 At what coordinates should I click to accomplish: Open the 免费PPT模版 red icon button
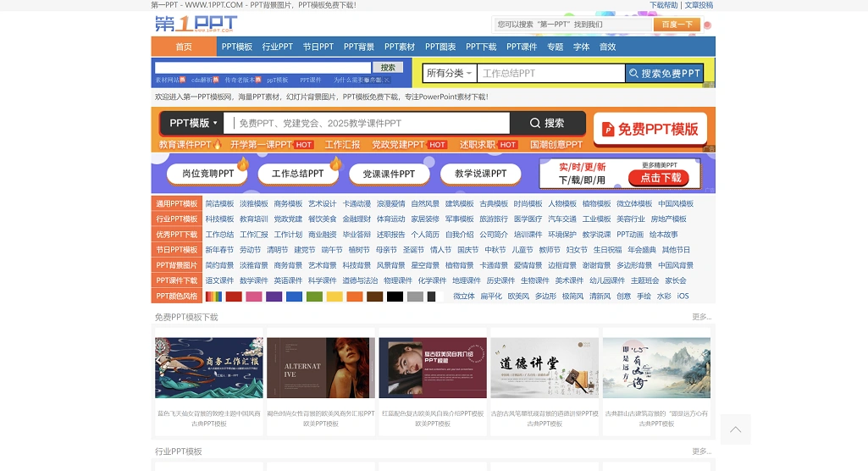pos(650,129)
